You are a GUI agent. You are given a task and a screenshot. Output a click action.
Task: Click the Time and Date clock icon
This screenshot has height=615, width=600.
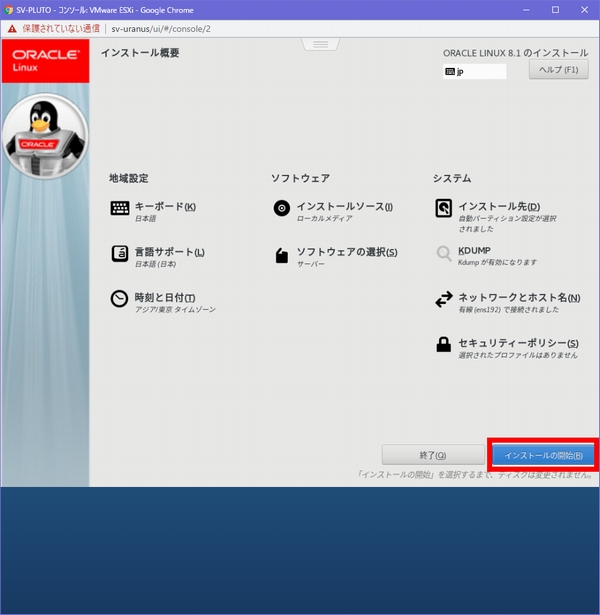tap(119, 299)
